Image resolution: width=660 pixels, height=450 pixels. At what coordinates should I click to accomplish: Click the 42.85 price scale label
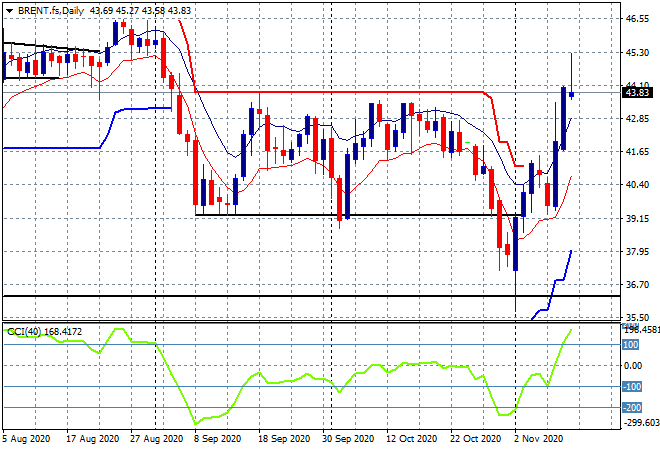pyautogui.click(x=637, y=119)
